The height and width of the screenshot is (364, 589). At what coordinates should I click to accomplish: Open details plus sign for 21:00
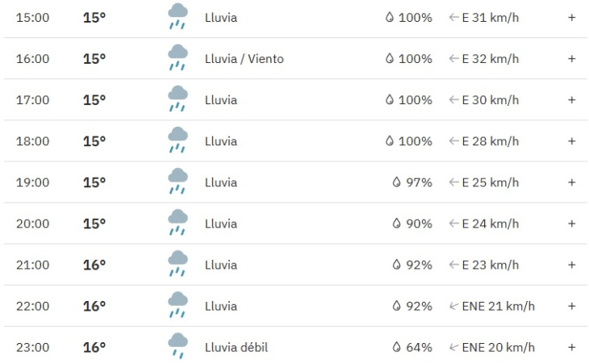[571, 265]
